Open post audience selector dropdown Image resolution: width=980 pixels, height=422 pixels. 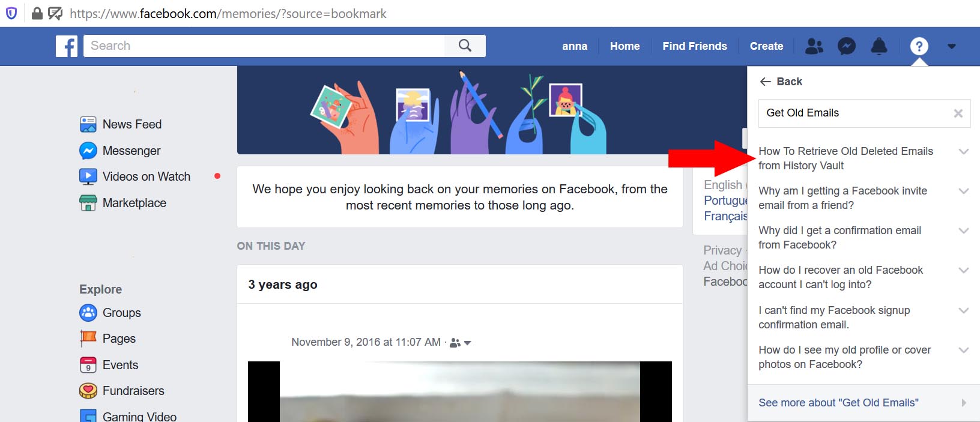461,343
